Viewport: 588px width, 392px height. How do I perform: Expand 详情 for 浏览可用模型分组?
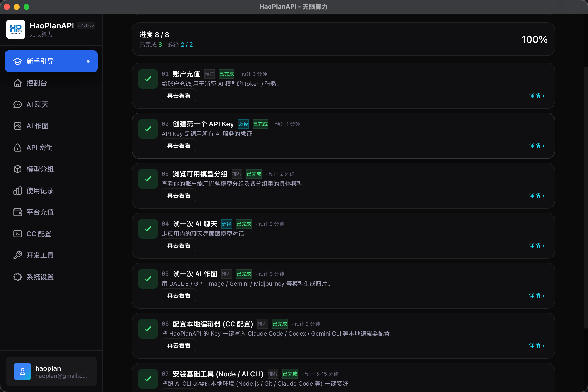point(537,196)
